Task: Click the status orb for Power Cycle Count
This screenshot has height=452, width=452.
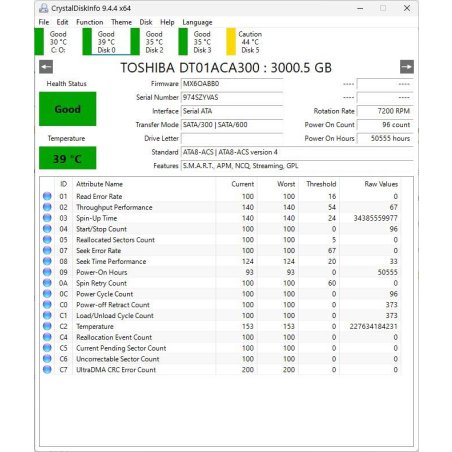Action: coord(47,294)
